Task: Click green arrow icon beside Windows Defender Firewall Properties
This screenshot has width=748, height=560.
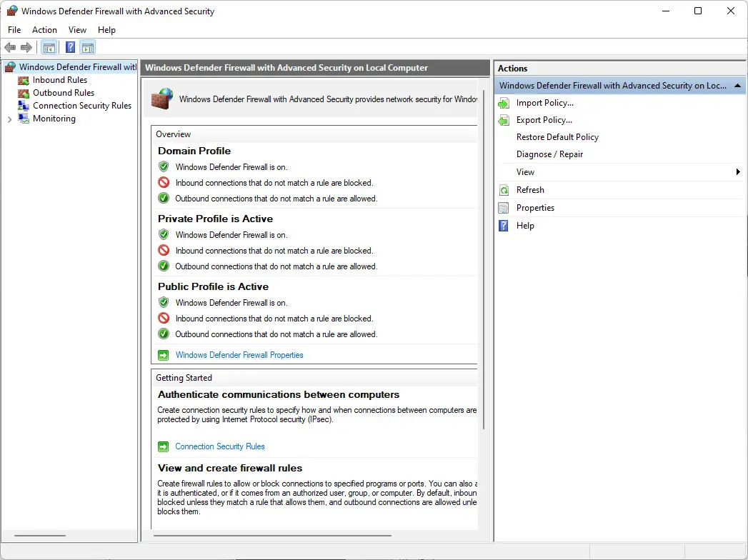Action: [x=163, y=356]
